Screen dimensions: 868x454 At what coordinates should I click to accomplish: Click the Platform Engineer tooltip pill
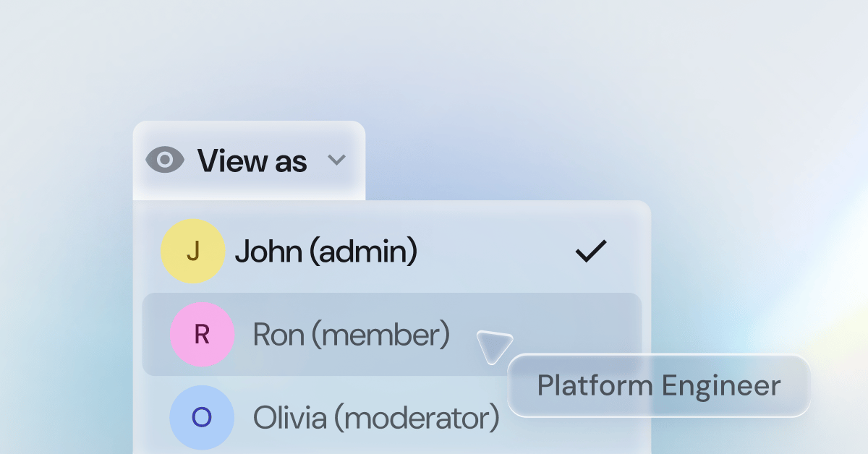coord(660,385)
